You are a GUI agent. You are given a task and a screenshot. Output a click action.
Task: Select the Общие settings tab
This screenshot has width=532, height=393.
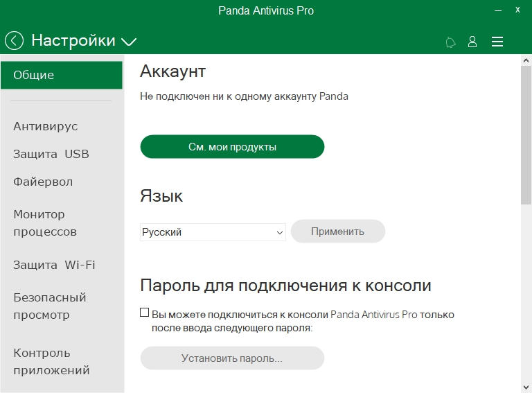pyautogui.click(x=62, y=75)
